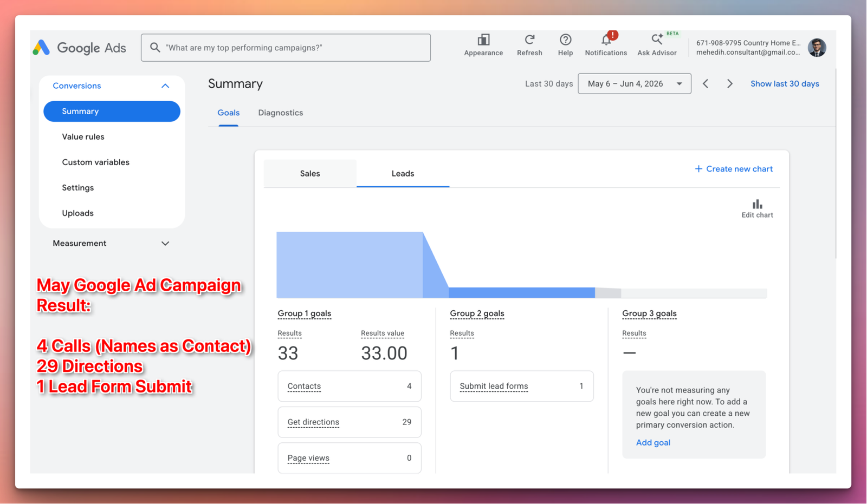This screenshot has width=867, height=504.
Task: Open the Get directions goal row
Action: coord(350,422)
